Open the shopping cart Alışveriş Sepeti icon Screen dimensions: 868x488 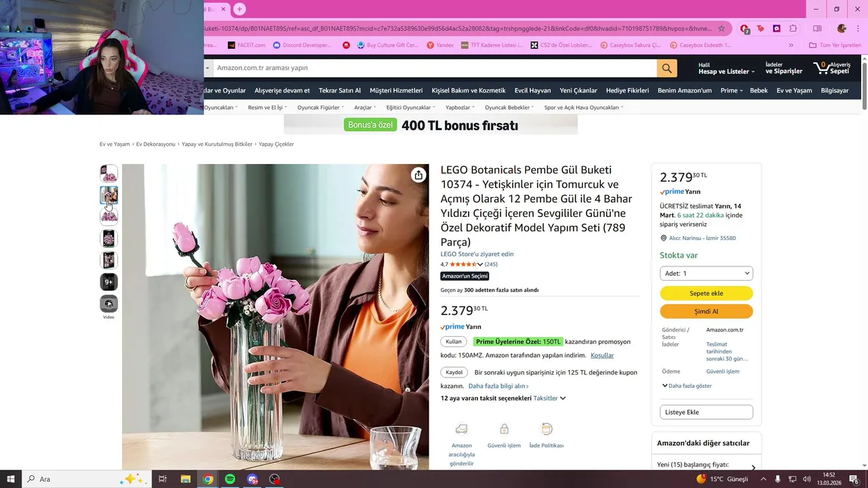pos(831,68)
